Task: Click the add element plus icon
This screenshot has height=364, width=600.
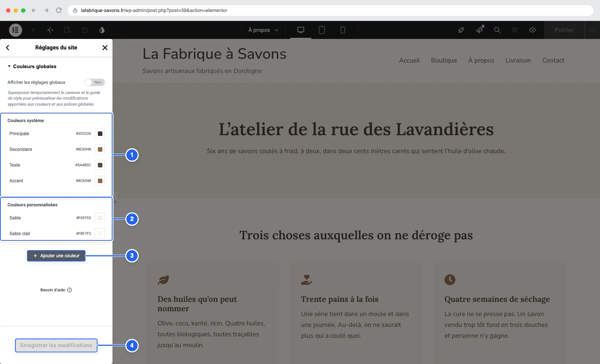Action: (33, 30)
